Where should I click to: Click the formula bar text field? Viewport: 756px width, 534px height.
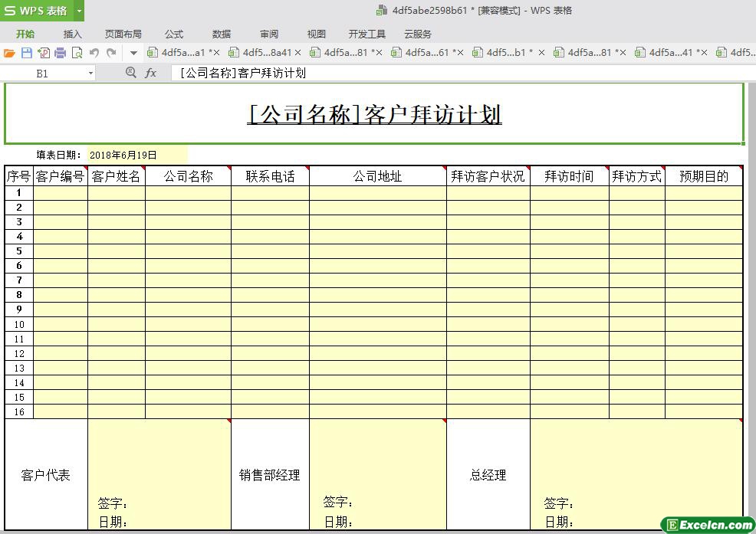pyautogui.click(x=460, y=73)
